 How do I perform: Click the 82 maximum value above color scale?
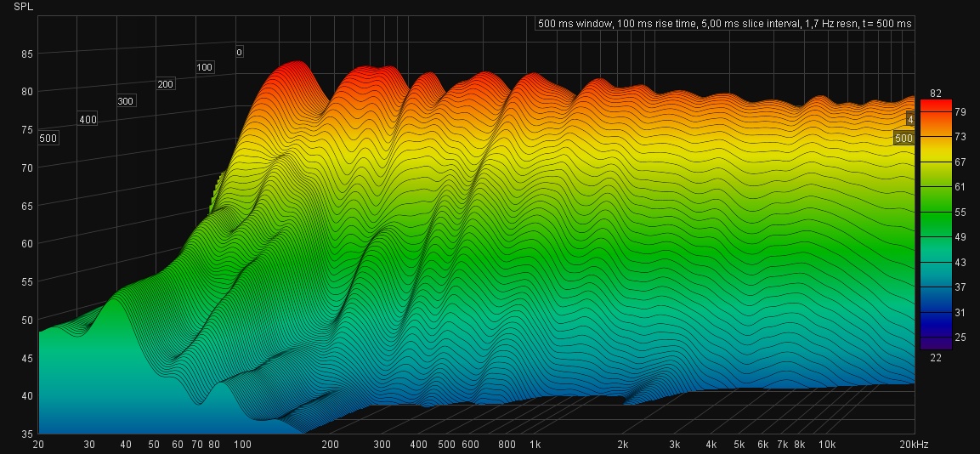[936, 93]
